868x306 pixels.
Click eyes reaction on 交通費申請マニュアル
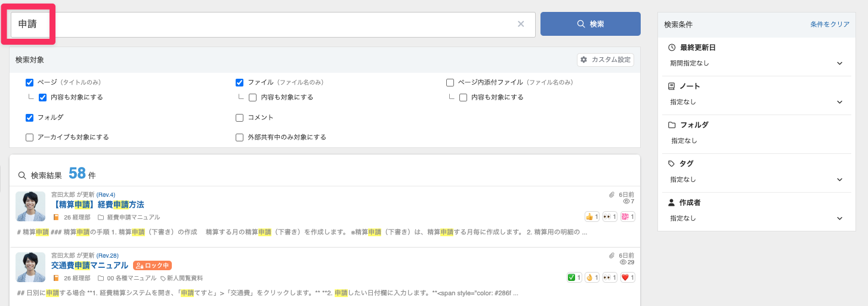pos(610,277)
